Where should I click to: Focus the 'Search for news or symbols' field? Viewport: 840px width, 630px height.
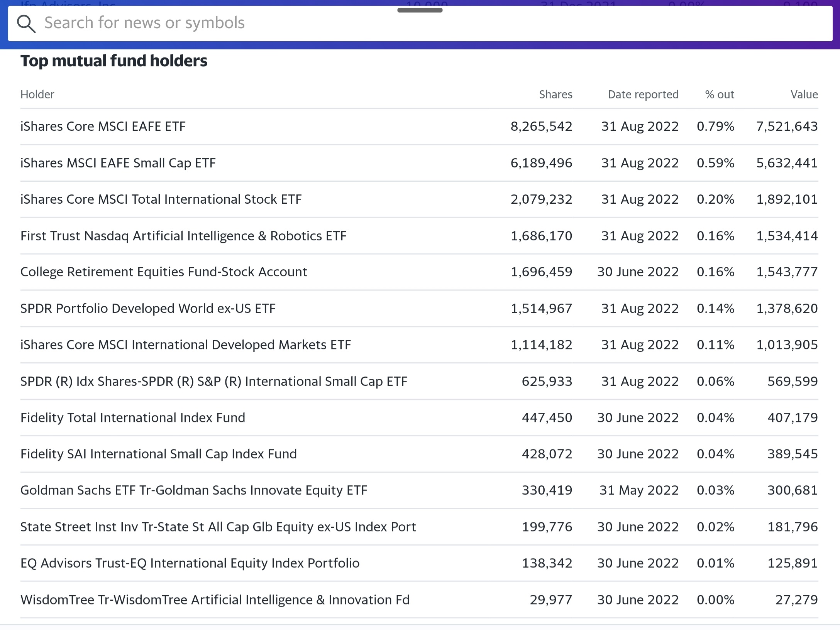[420, 24]
